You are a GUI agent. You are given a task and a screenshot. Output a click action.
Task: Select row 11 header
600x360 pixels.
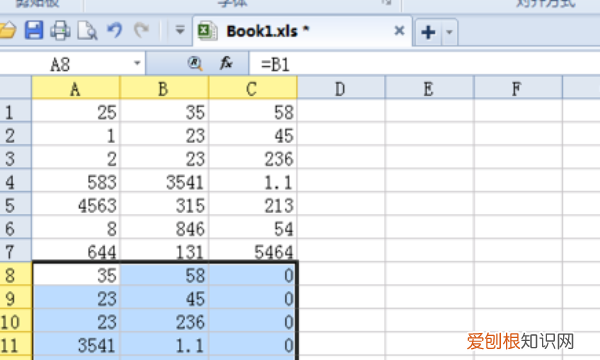[15, 344]
